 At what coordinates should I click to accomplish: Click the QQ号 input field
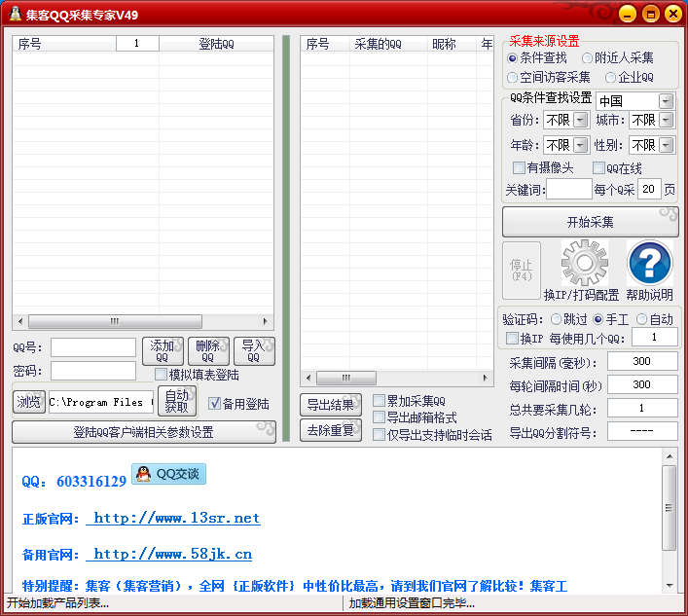(93, 347)
